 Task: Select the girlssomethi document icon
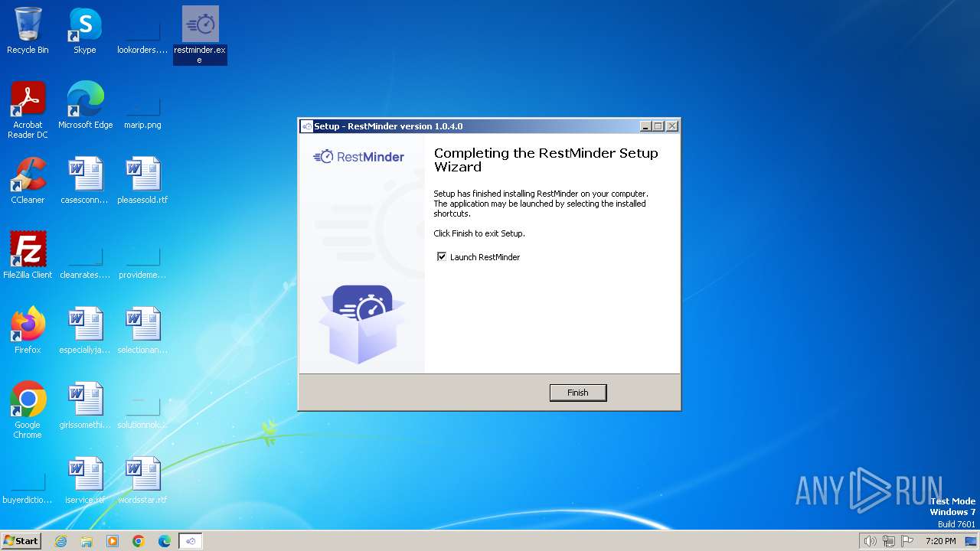pyautogui.click(x=85, y=406)
